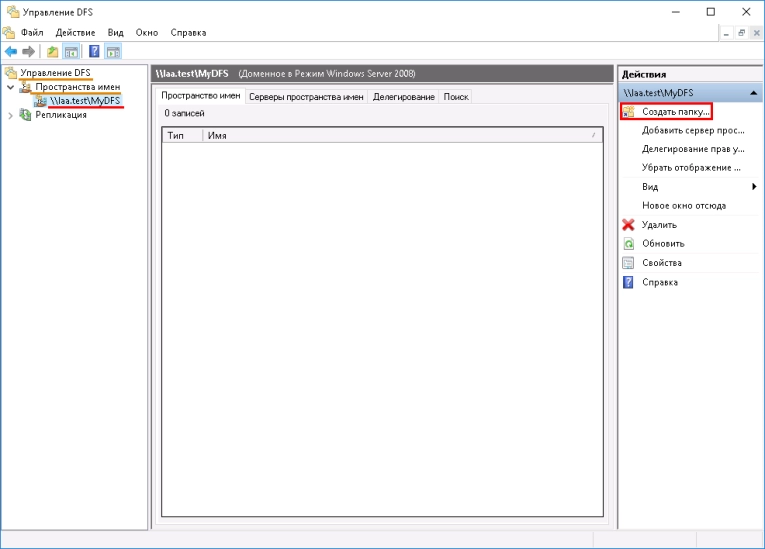Click the Forward arrow in the toolbar
Viewport: 765px width, 549px height.
coord(29,52)
